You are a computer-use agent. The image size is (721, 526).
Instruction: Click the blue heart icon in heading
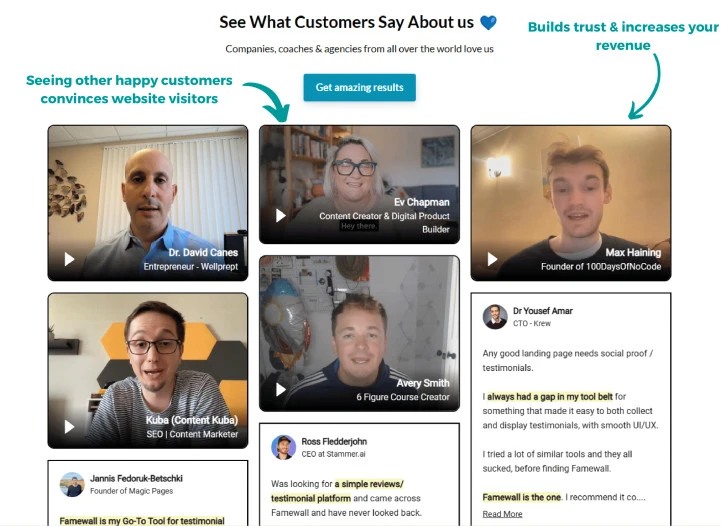coord(488,23)
